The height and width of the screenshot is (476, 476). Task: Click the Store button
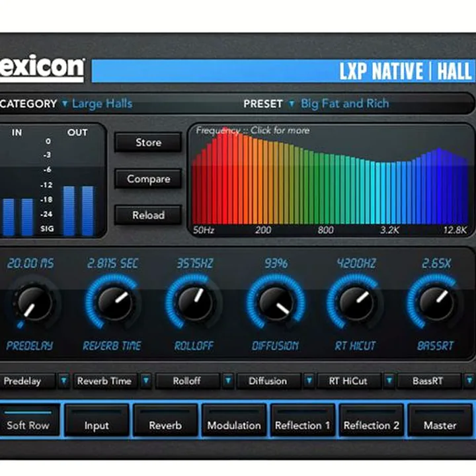148,142
